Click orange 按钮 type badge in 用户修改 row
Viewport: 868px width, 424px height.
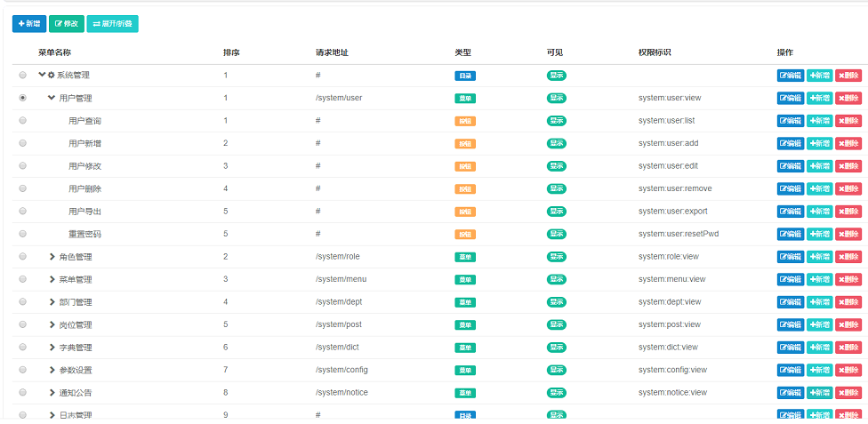[465, 166]
